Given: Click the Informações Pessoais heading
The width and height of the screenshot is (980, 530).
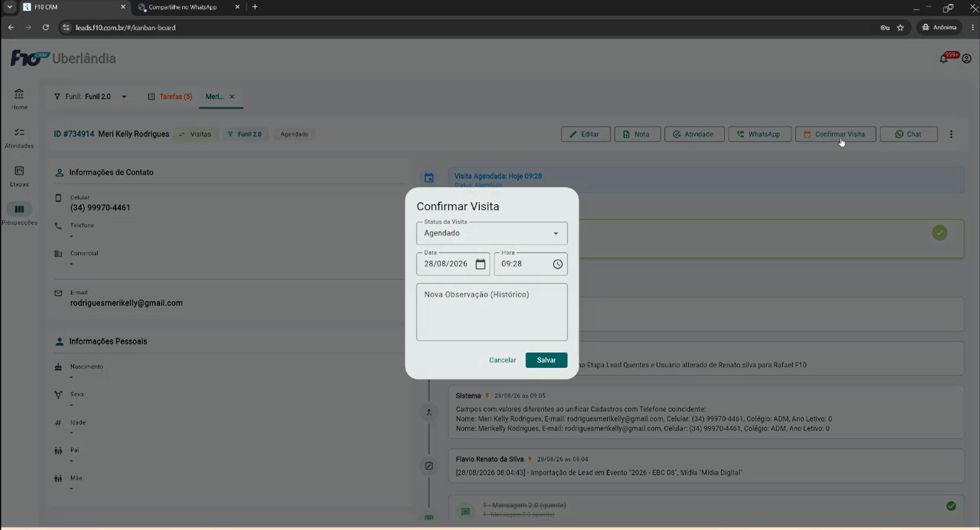Looking at the screenshot, I should pos(108,341).
